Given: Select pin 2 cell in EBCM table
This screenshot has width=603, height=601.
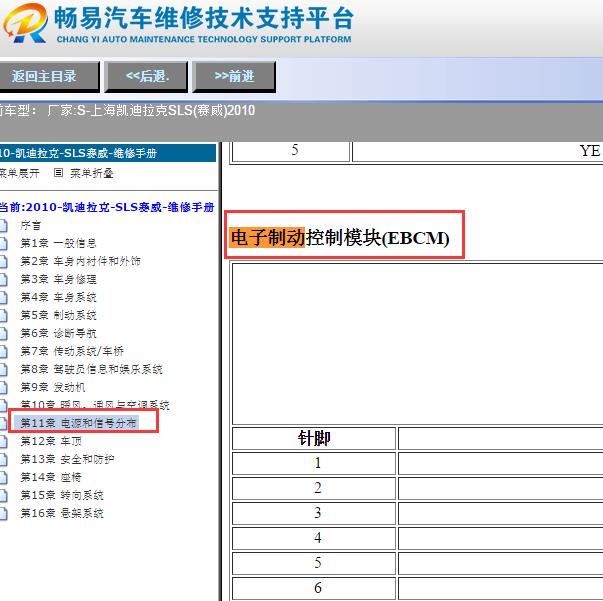Looking at the screenshot, I should coord(314,488).
